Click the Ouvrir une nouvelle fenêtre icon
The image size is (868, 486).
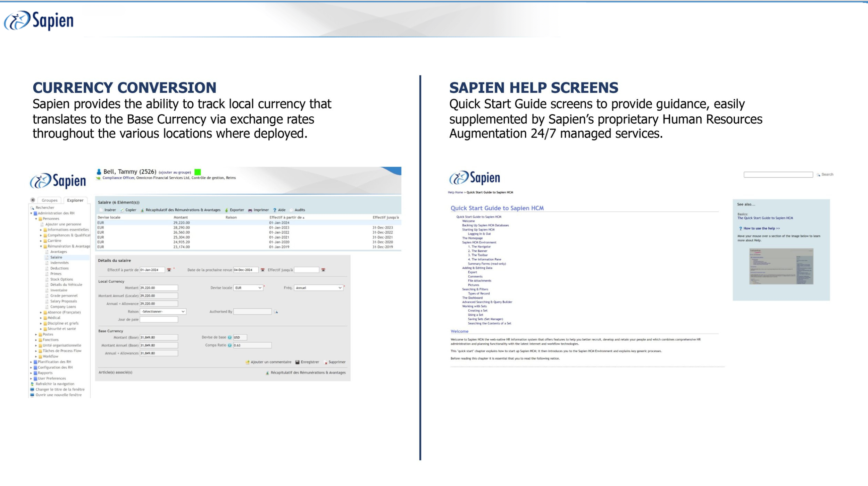click(32, 395)
